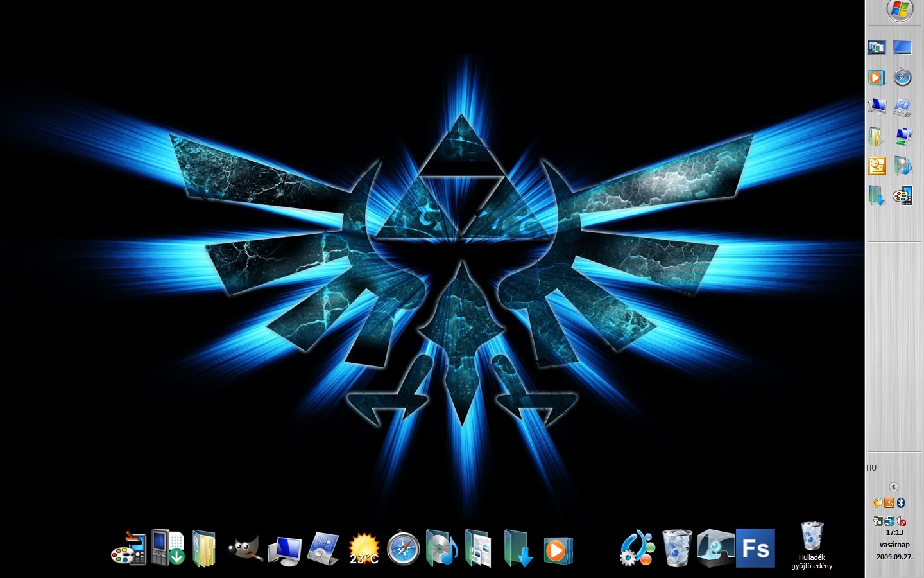Click the Bluetooth tray icon
This screenshot has height=578, width=924.
[x=900, y=503]
